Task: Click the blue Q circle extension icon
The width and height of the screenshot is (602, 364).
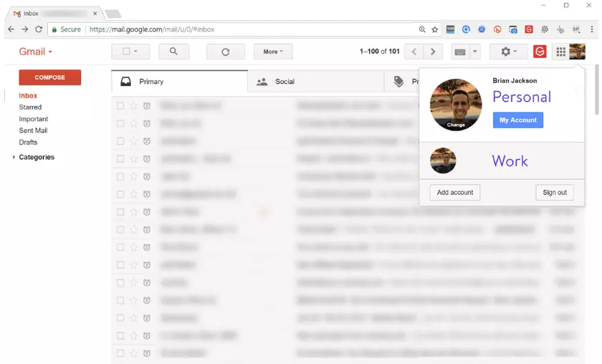Action: click(x=466, y=29)
